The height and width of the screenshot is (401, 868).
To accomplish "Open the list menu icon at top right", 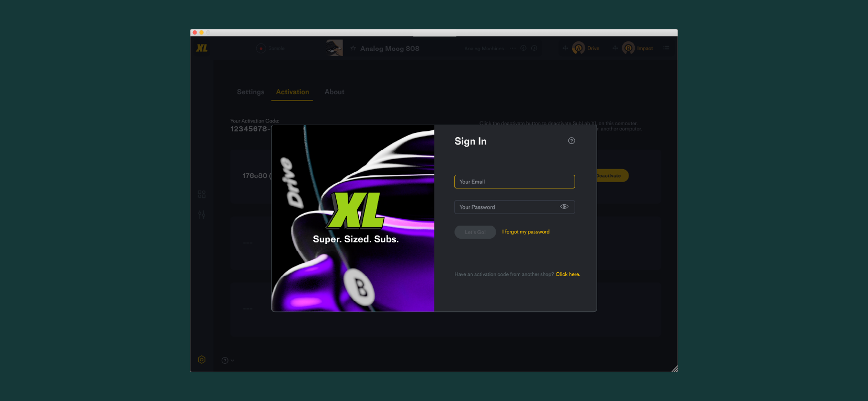I will 666,48.
